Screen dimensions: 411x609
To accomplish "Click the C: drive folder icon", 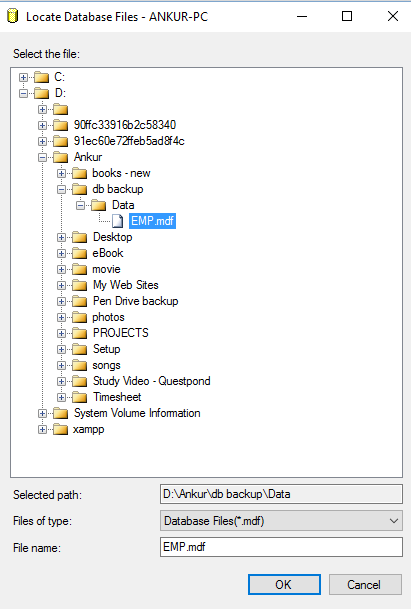I will 42,77.
